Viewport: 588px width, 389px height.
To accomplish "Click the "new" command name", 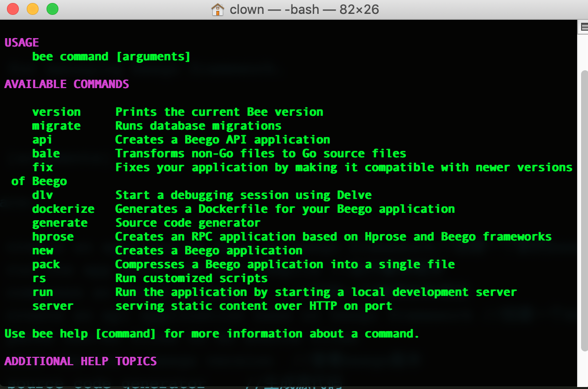I will (43, 250).
